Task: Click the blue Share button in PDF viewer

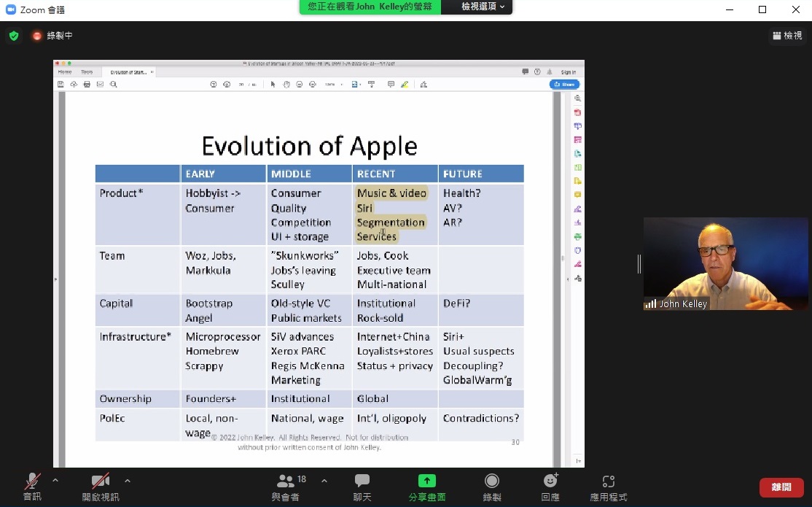Action: (564, 85)
